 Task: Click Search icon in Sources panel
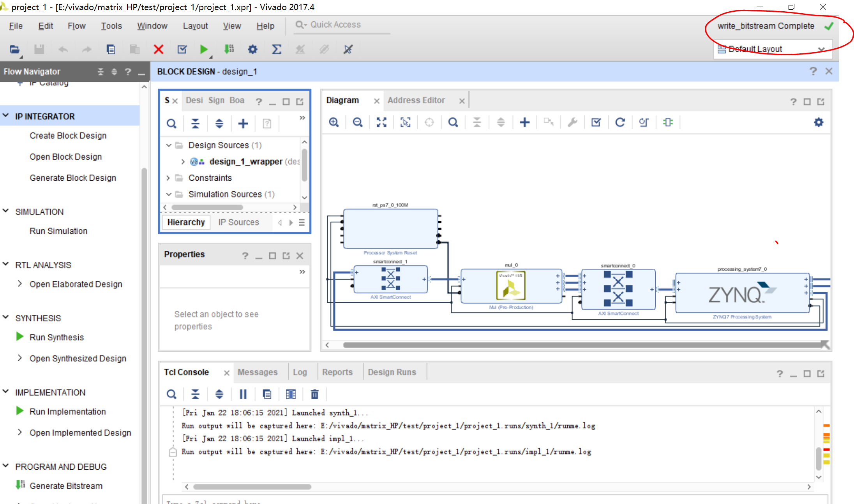click(171, 123)
